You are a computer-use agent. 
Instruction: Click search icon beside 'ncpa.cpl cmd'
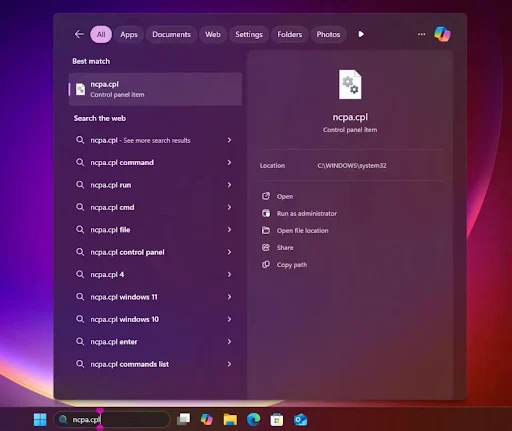[x=80, y=207]
